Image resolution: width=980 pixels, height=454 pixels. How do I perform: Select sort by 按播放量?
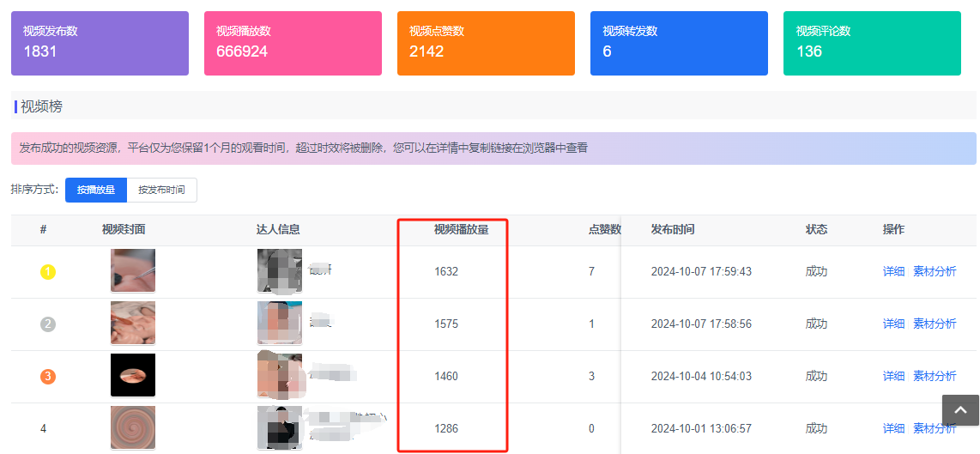coord(96,190)
